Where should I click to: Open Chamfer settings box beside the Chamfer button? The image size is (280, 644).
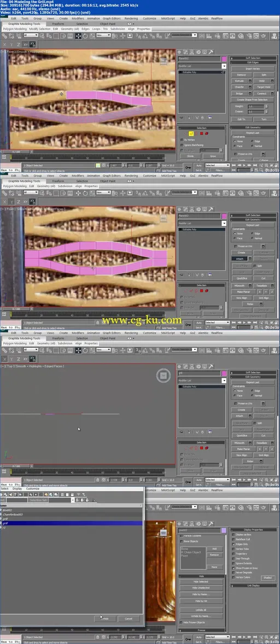pos(249,87)
